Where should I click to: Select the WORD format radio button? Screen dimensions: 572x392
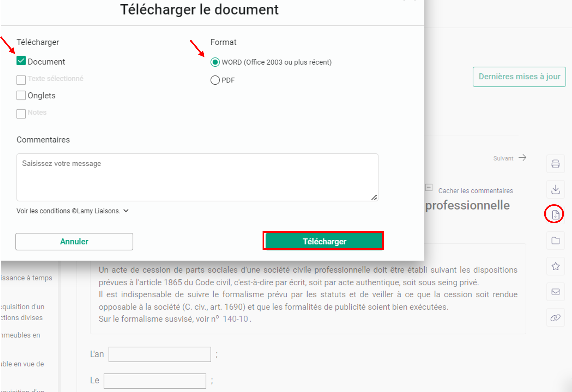point(215,62)
